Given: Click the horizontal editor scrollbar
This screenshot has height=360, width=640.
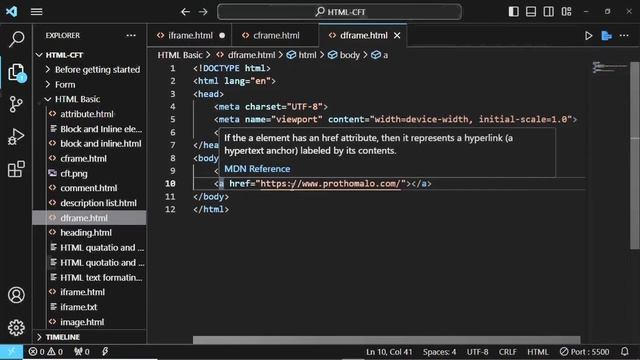Looking at the screenshot, I should (386, 340).
